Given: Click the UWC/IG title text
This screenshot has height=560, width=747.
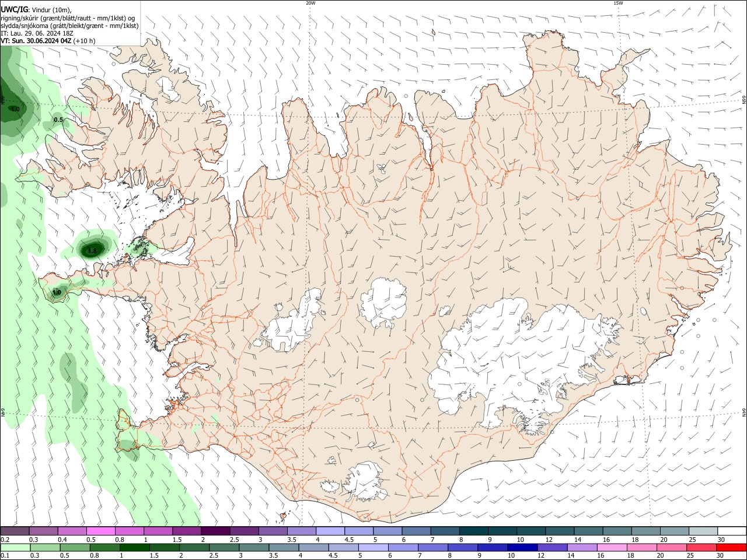Looking at the screenshot, I should 14,10.
